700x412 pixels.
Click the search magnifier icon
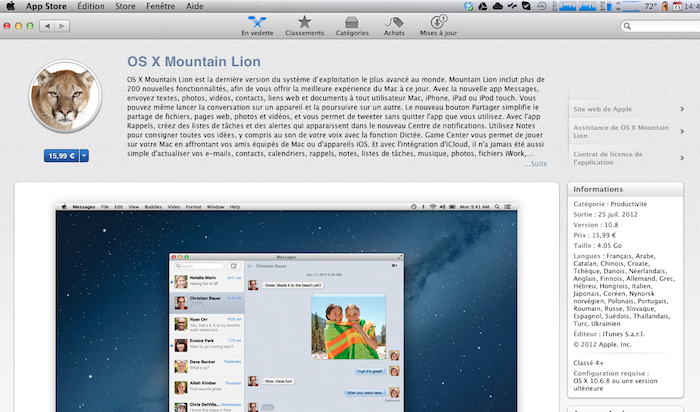point(627,26)
